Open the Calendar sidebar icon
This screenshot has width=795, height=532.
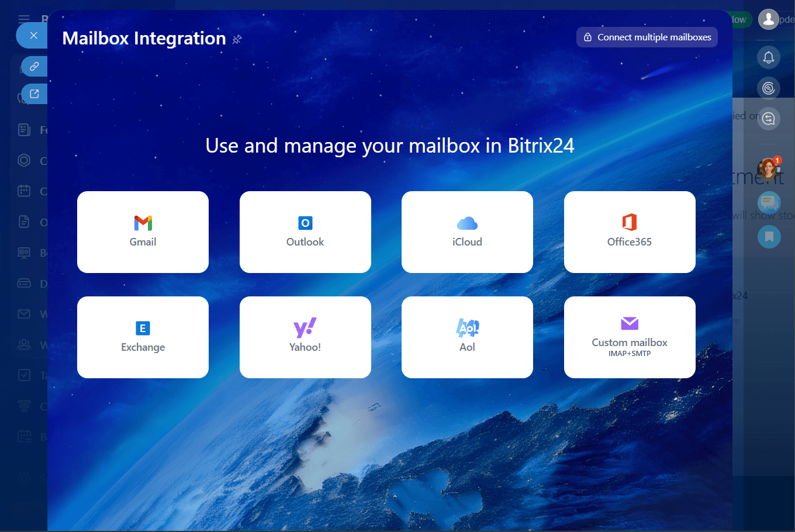pos(24,191)
